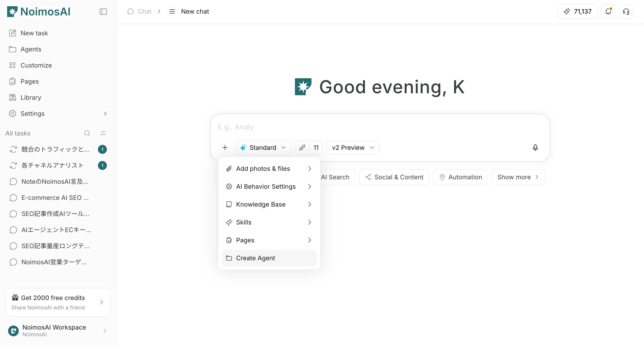
Task: Open Pages in the sidebar
Action: (58, 82)
